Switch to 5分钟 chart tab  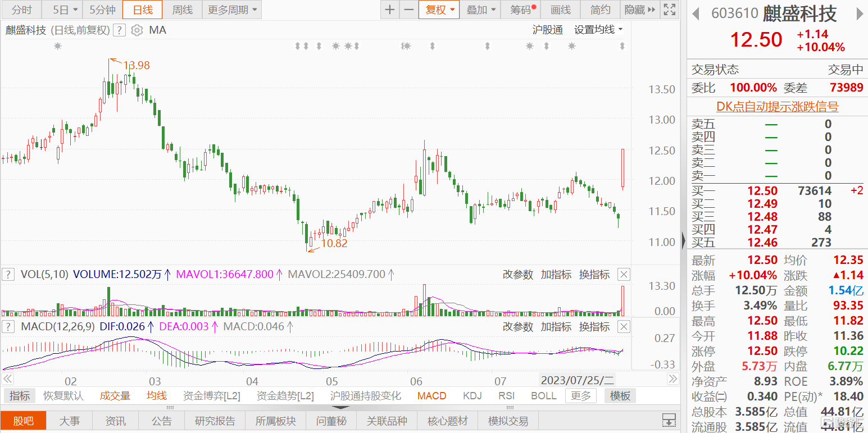click(x=103, y=10)
